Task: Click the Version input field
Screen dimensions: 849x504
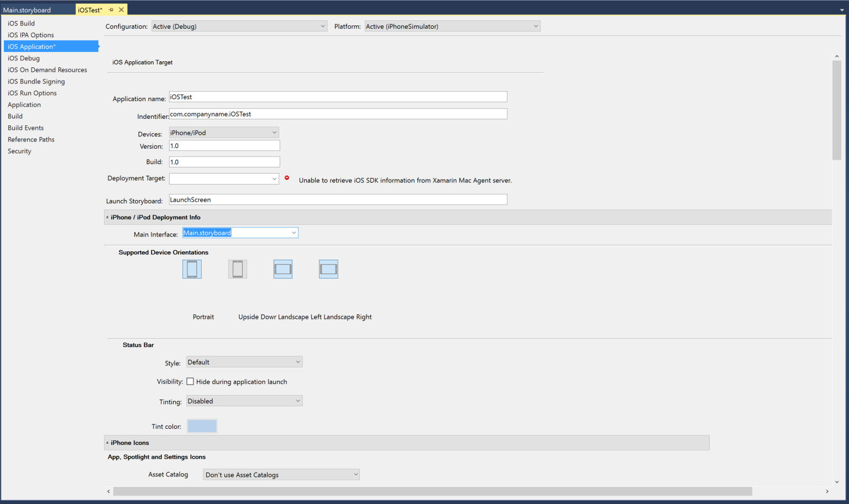Action: point(224,145)
